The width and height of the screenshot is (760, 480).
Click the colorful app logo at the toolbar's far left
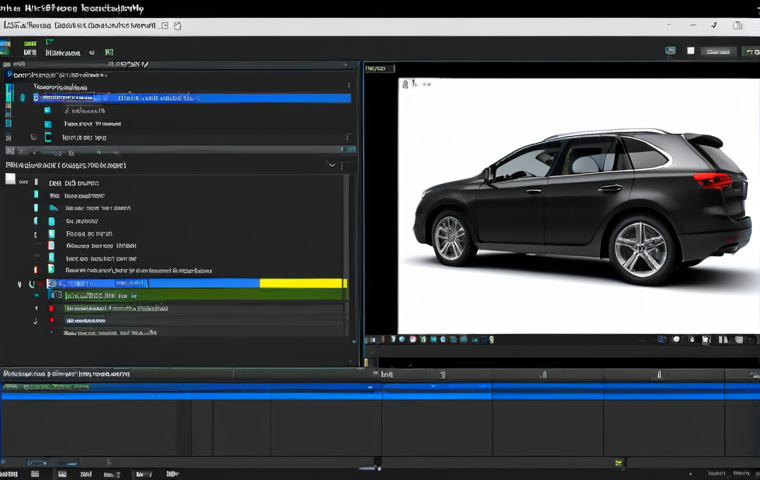tap(5, 48)
